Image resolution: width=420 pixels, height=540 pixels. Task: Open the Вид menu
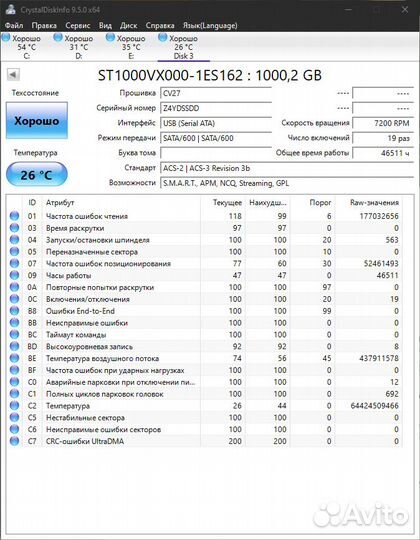coord(105,25)
